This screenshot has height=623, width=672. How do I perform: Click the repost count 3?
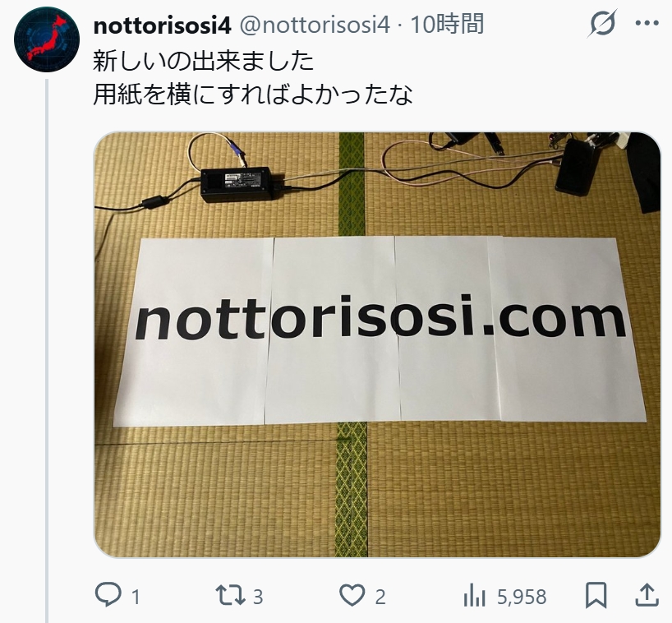(258, 598)
